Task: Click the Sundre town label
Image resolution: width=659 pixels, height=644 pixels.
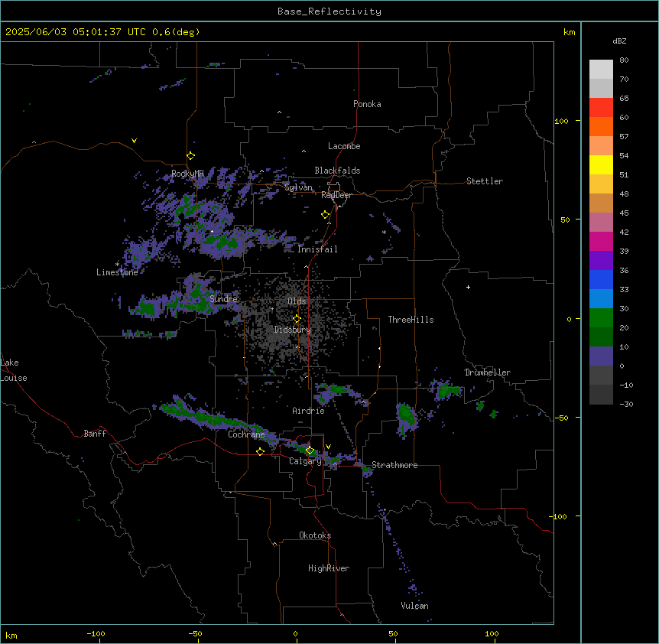Action: 223,299
